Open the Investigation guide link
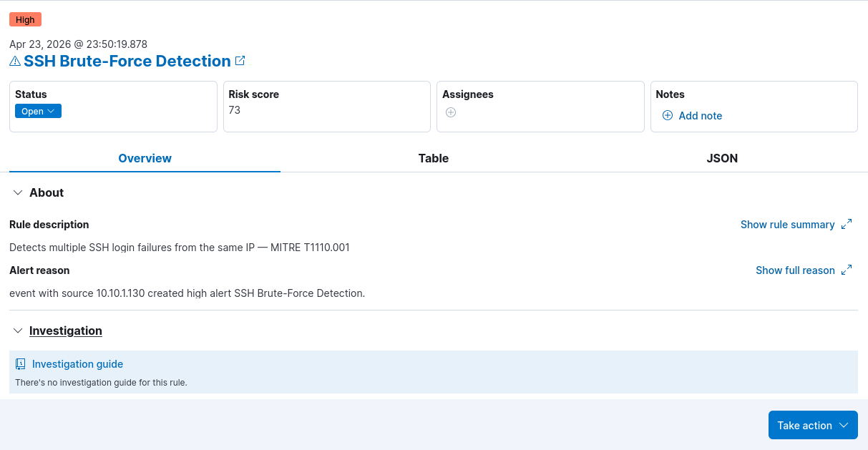This screenshot has width=868, height=450. point(77,364)
